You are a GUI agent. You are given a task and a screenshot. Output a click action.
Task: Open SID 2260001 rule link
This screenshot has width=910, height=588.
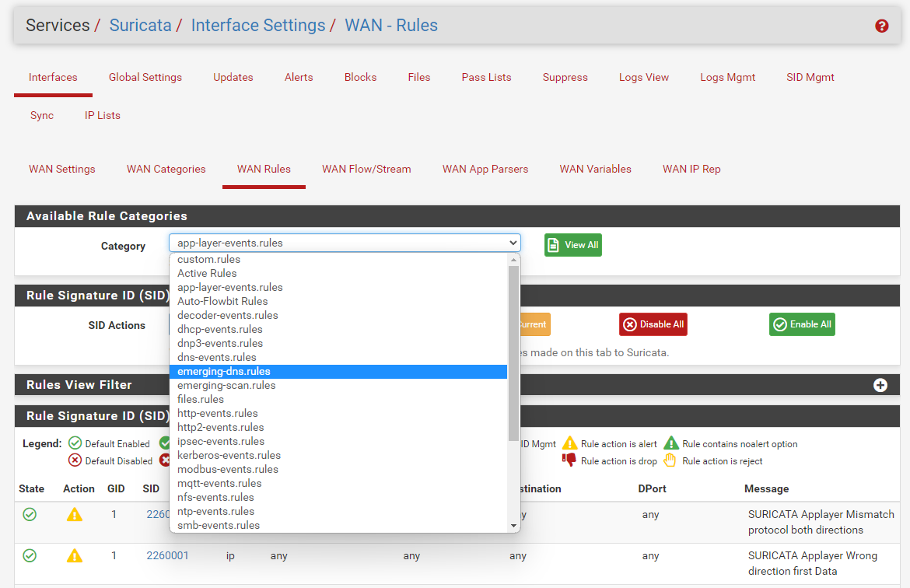167,555
